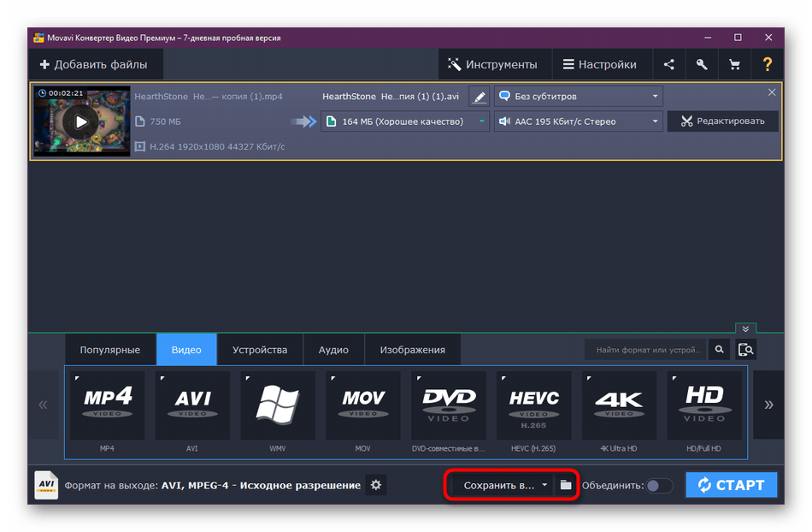Remove the HearthStone file from list
The image size is (812, 532).
[x=772, y=92]
